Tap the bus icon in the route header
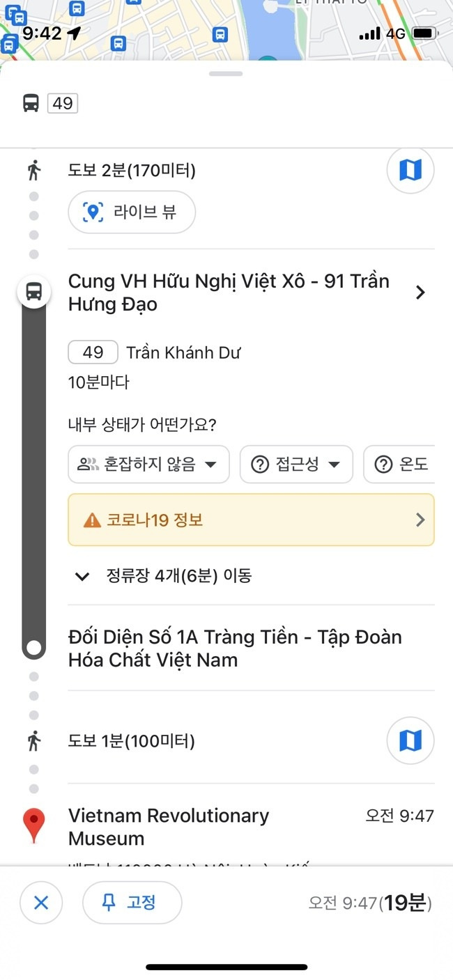The image size is (453, 980). [x=31, y=104]
